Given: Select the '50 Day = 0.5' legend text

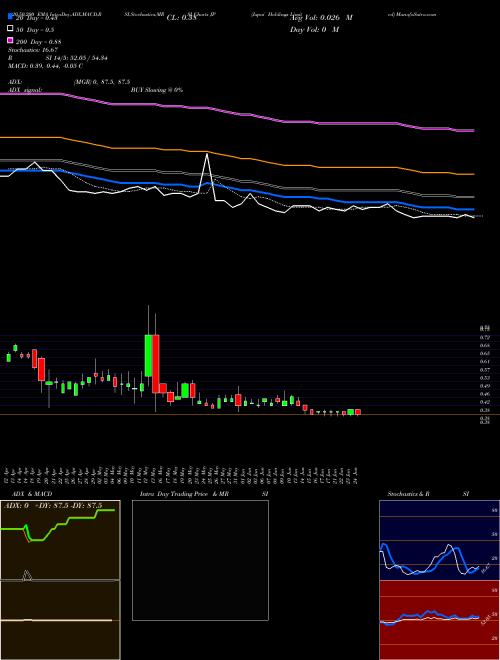Looking at the screenshot, I should pyautogui.click(x=35, y=30).
